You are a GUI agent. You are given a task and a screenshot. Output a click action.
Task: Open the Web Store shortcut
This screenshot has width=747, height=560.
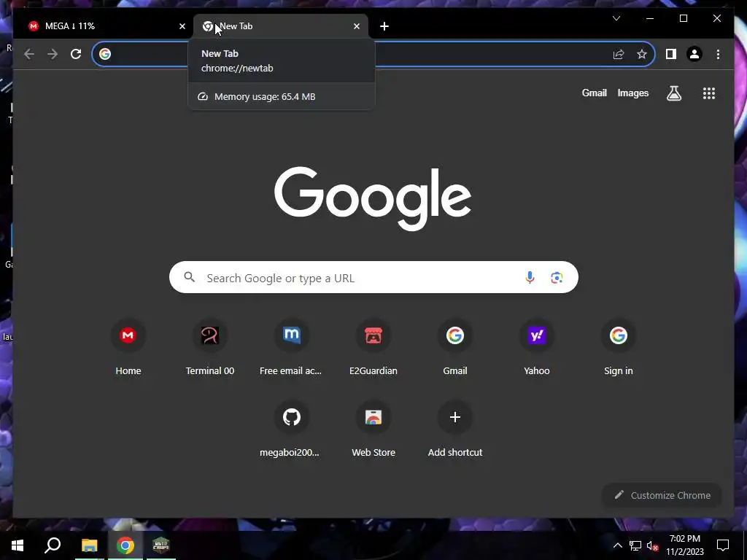[373, 429]
